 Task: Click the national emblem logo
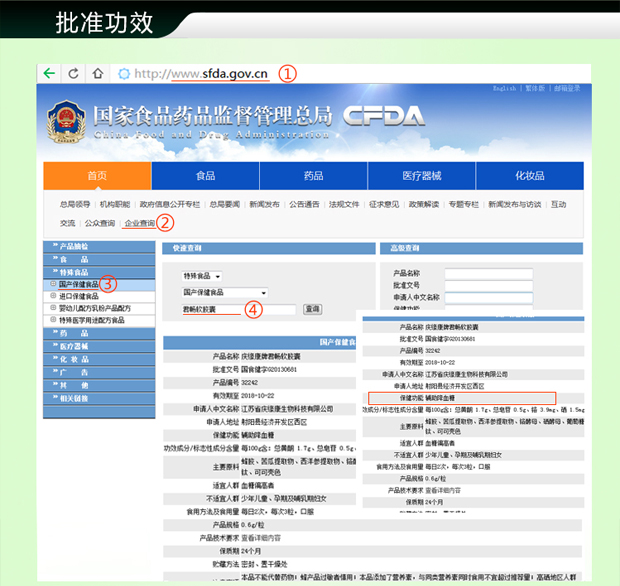(66, 121)
